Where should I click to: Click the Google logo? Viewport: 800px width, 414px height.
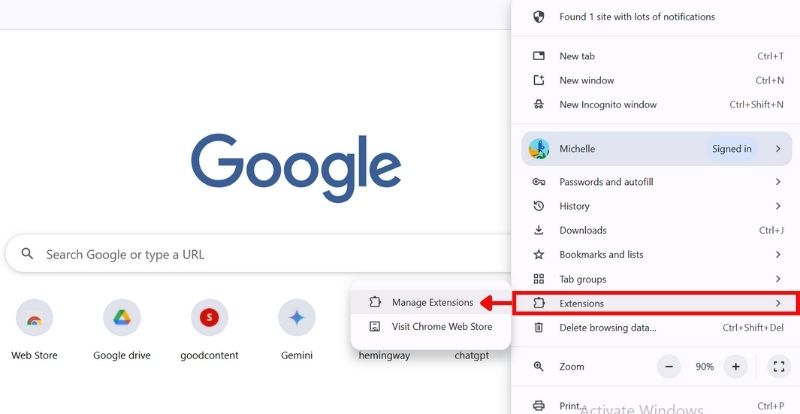click(x=296, y=168)
